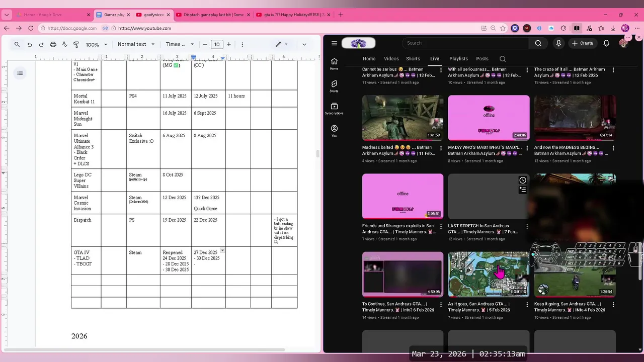Click YouTube search input field

(465, 43)
